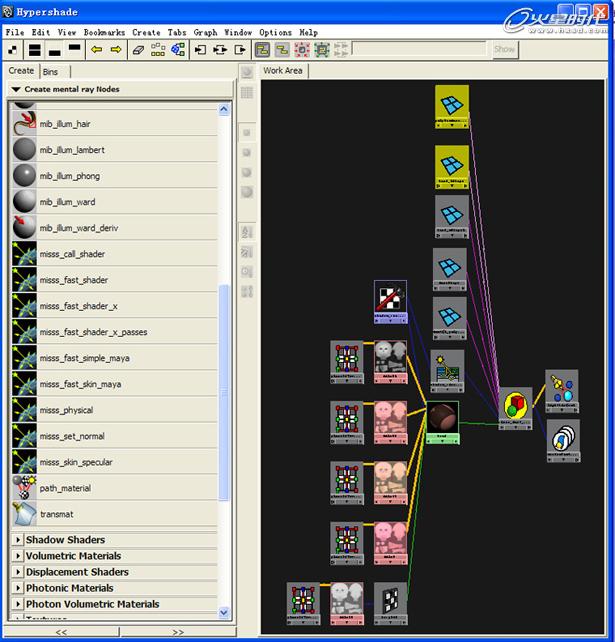
Task: Select the red-slashed checker texture node
Action: click(390, 302)
